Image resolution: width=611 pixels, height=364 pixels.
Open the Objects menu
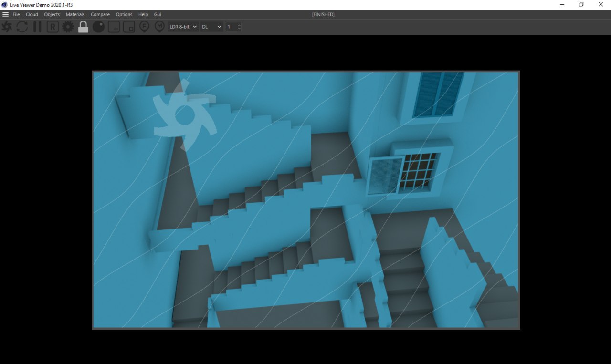click(x=52, y=14)
